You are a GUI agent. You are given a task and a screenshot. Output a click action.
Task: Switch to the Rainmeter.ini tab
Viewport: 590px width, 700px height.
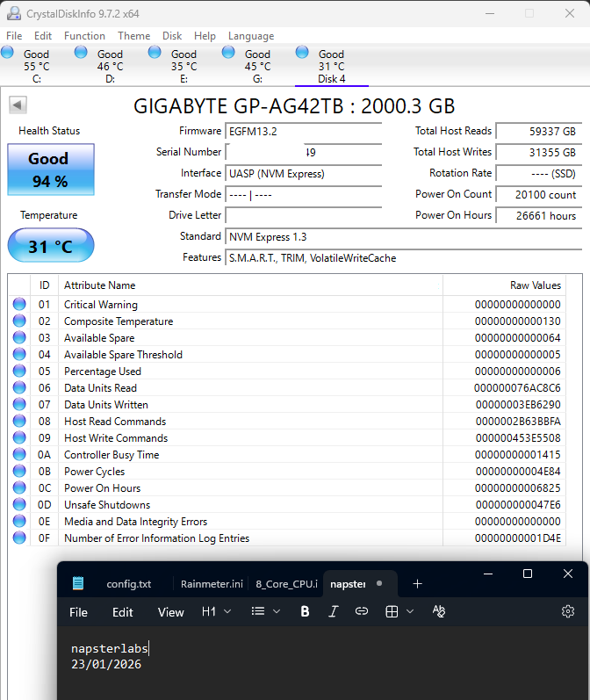(x=212, y=583)
